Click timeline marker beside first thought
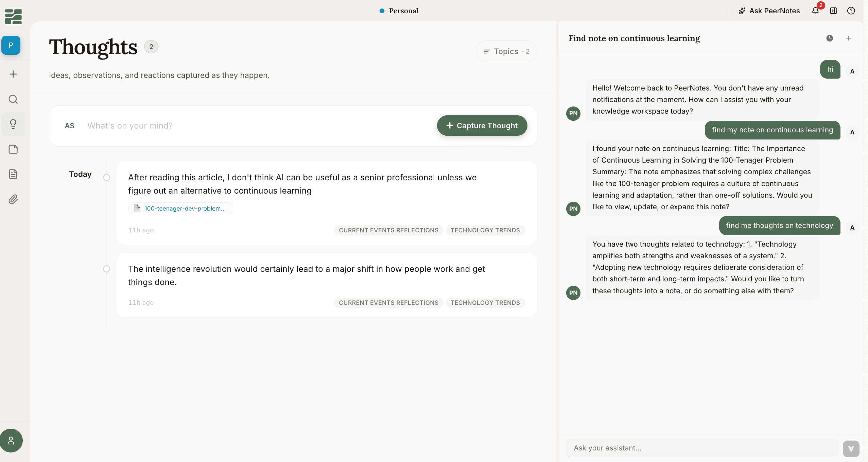Image resolution: width=868 pixels, height=462 pixels. 106,177
